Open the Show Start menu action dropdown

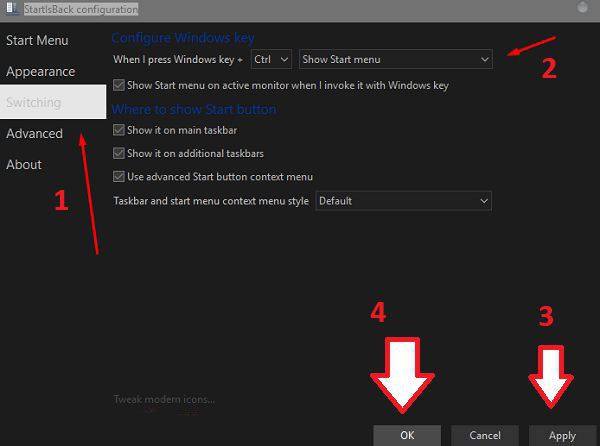396,59
